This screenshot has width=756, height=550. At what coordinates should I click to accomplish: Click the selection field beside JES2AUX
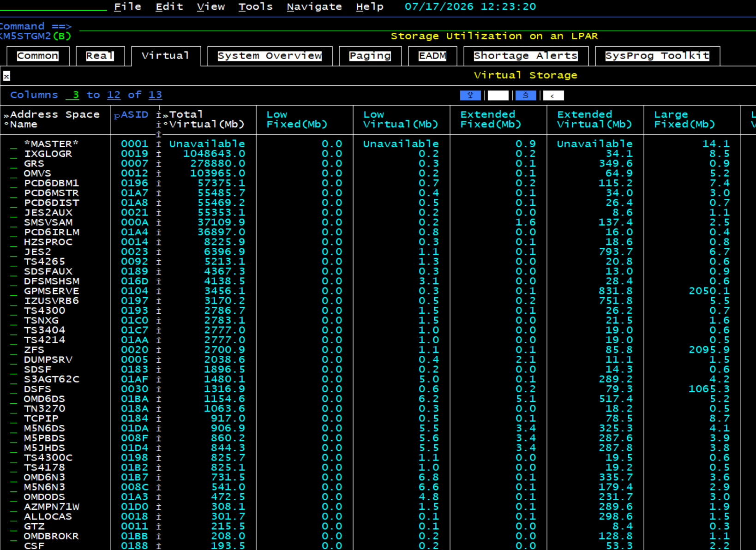[x=14, y=213]
